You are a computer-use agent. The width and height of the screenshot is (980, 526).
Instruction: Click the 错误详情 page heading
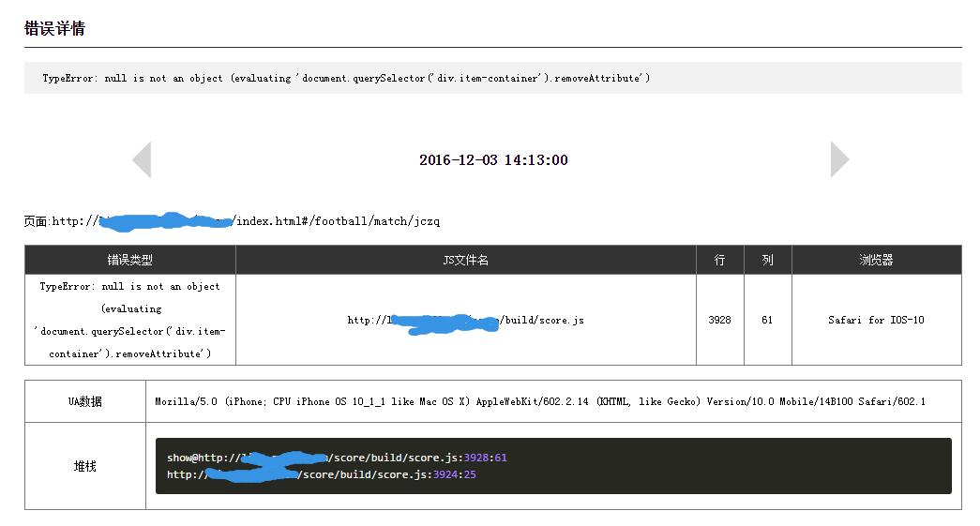click(54, 28)
